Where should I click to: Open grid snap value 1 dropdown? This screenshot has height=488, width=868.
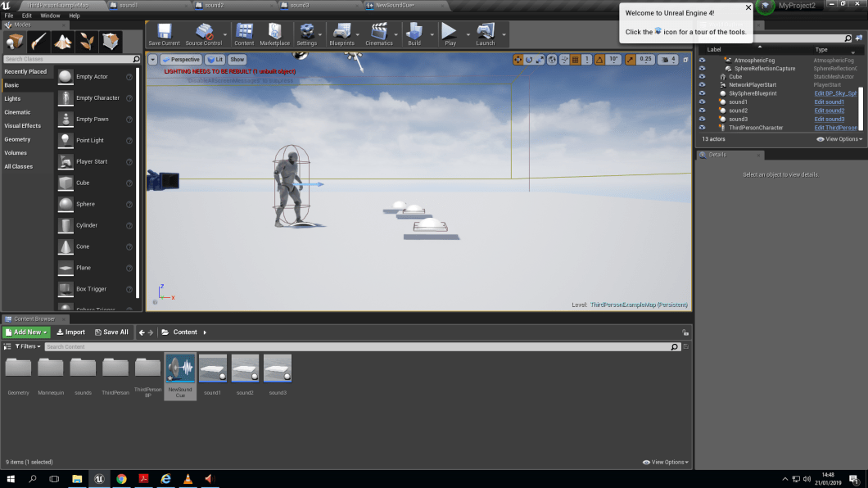(587, 59)
